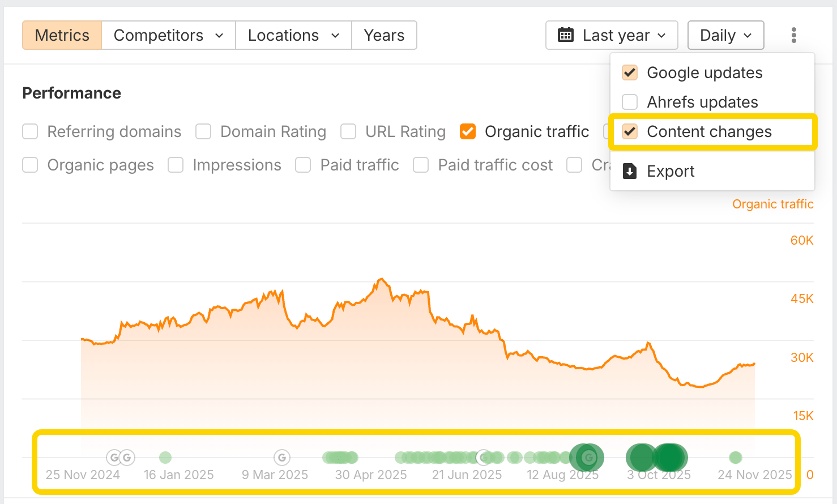
Task: Open the Daily interval dropdown
Action: (725, 35)
